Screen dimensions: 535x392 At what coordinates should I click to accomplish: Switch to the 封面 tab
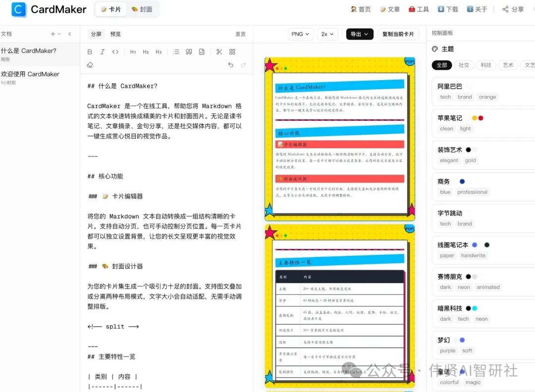142,9
